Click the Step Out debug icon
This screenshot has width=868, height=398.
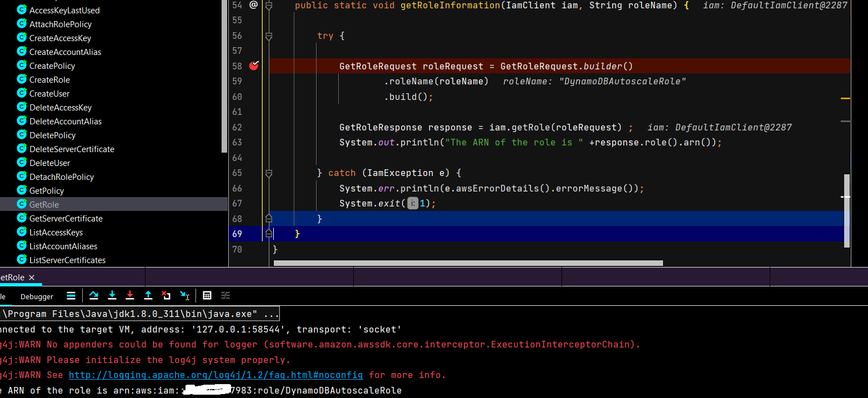[148, 295]
